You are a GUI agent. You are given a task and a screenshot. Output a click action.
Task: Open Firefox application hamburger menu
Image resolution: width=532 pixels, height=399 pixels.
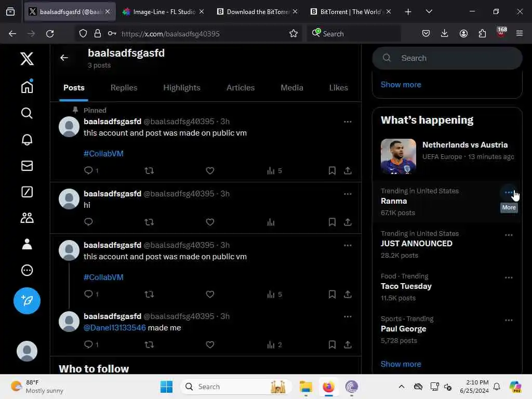click(519, 33)
